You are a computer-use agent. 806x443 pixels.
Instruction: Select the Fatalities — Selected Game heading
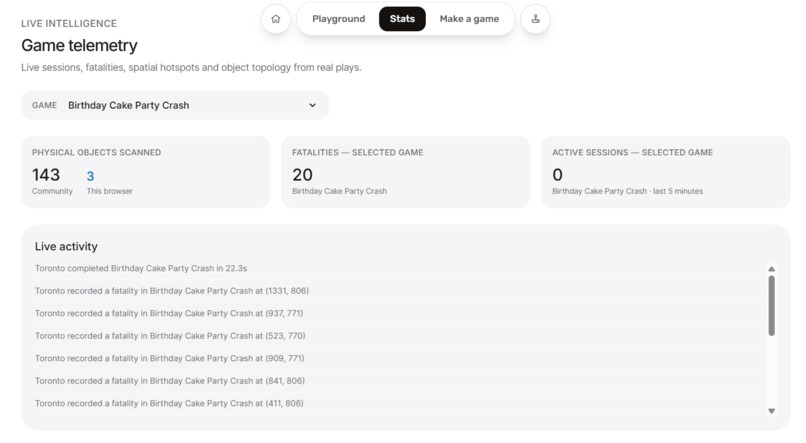pyautogui.click(x=358, y=152)
